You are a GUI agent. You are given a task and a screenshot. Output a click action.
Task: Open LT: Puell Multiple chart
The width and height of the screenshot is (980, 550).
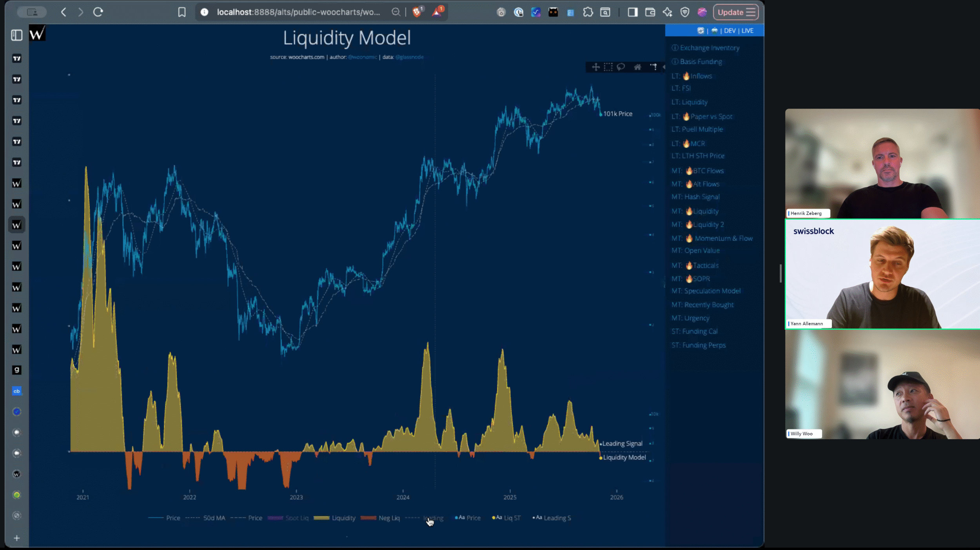pyautogui.click(x=697, y=129)
